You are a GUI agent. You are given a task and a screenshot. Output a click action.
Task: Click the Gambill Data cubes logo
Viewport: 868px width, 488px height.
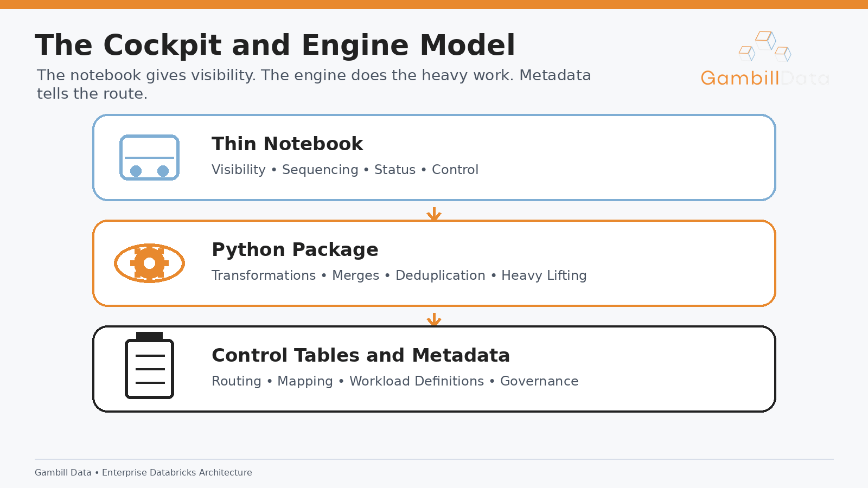pyautogui.click(x=765, y=46)
